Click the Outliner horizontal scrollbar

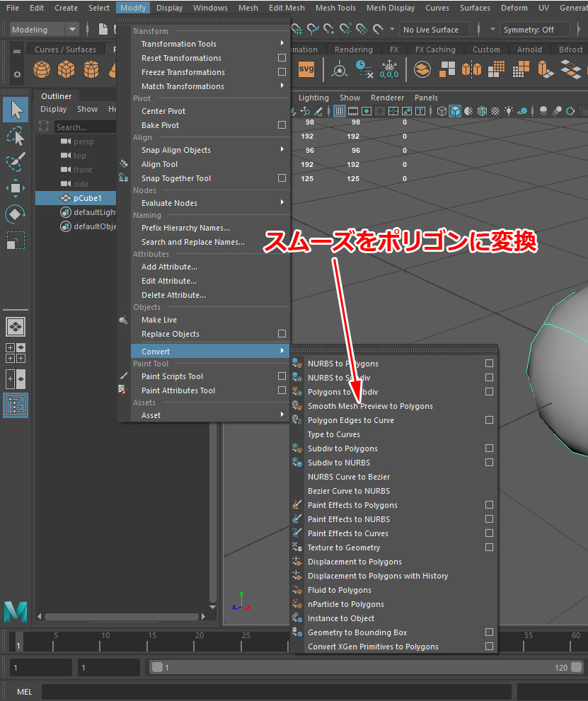(121, 617)
